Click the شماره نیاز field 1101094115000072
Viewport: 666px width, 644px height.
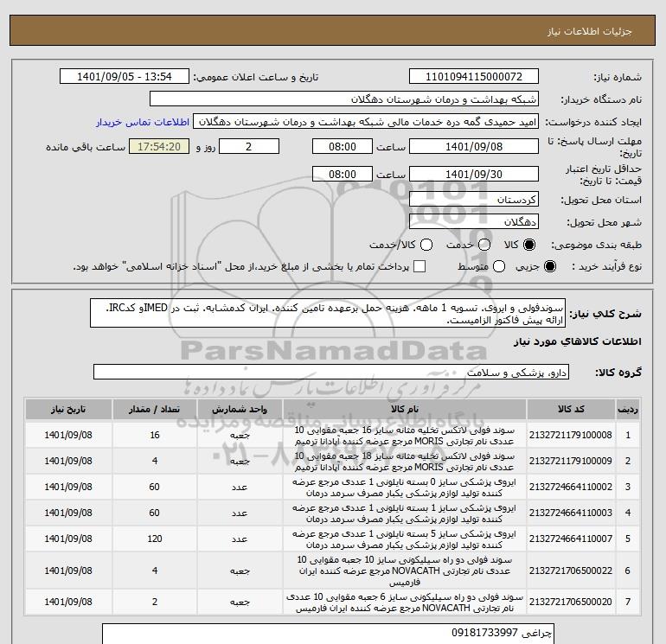(474, 77)
